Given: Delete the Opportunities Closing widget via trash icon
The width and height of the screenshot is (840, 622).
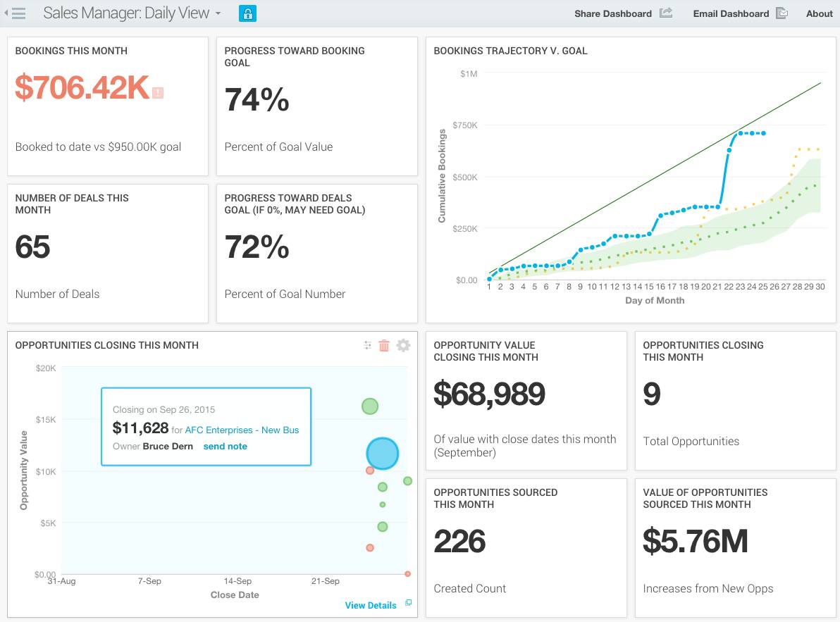Looking at the screenshot, I should pyautogui.click(x=383, y=345).
